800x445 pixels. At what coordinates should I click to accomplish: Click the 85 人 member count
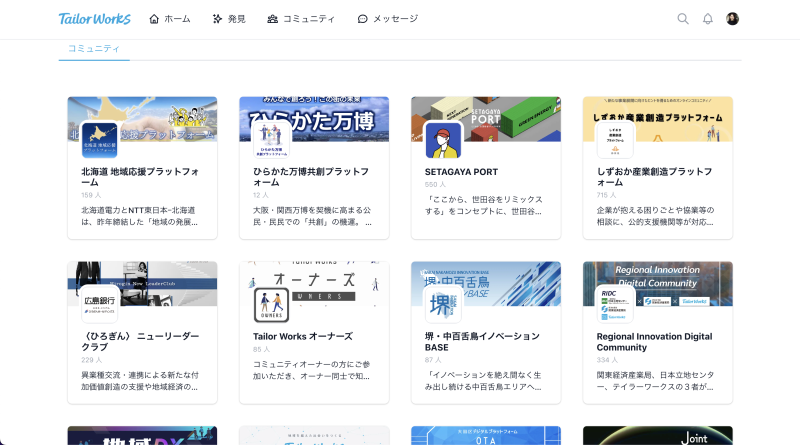point(262,349)
